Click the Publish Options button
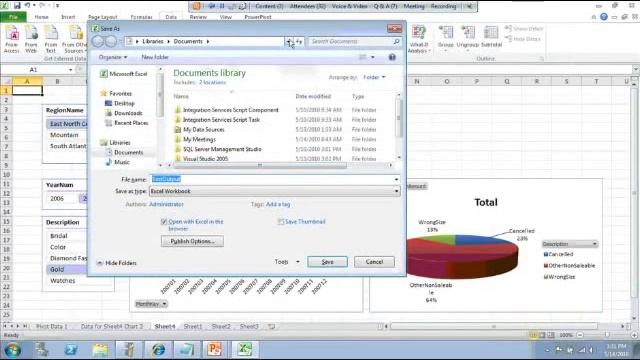 click(192, 241)
